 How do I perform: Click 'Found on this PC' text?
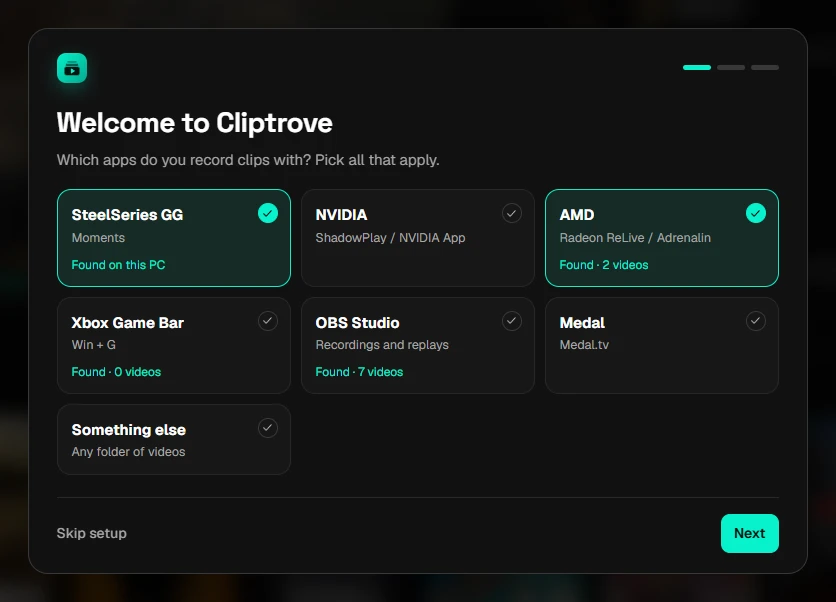click(x=118, y=265)
